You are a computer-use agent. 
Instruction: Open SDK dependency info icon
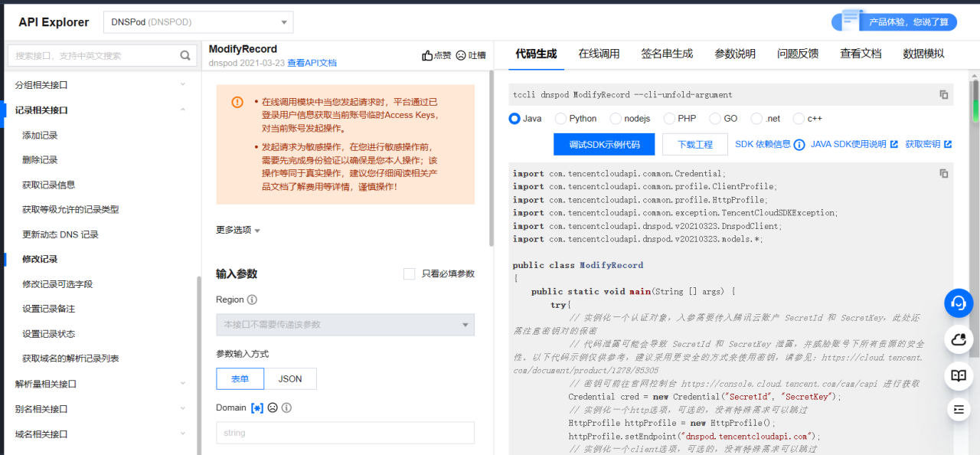coord(799,144)
